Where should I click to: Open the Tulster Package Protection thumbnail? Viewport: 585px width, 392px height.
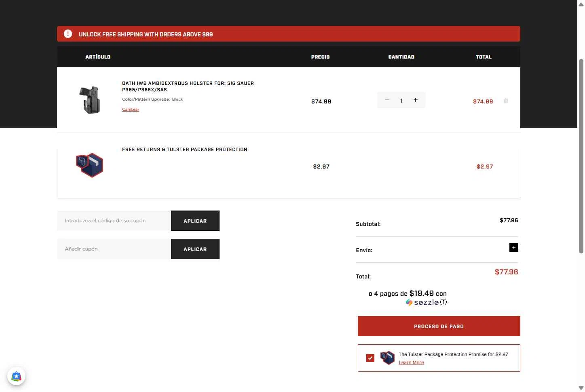point(90,165)
